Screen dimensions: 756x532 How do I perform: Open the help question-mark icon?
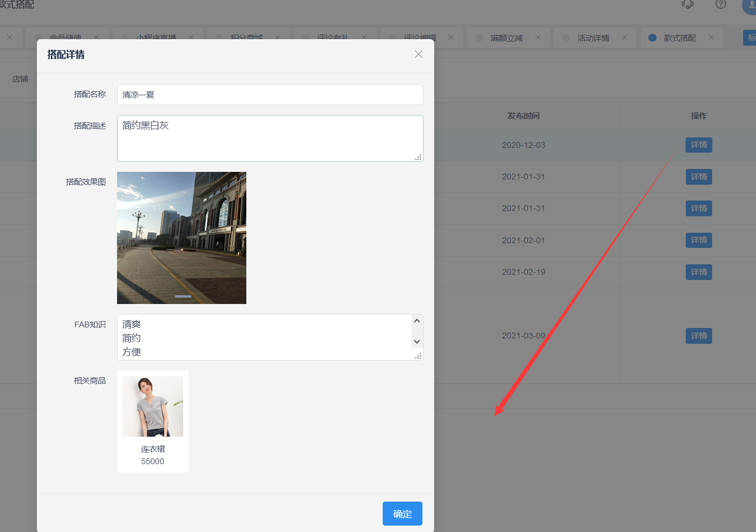point(721,4)
